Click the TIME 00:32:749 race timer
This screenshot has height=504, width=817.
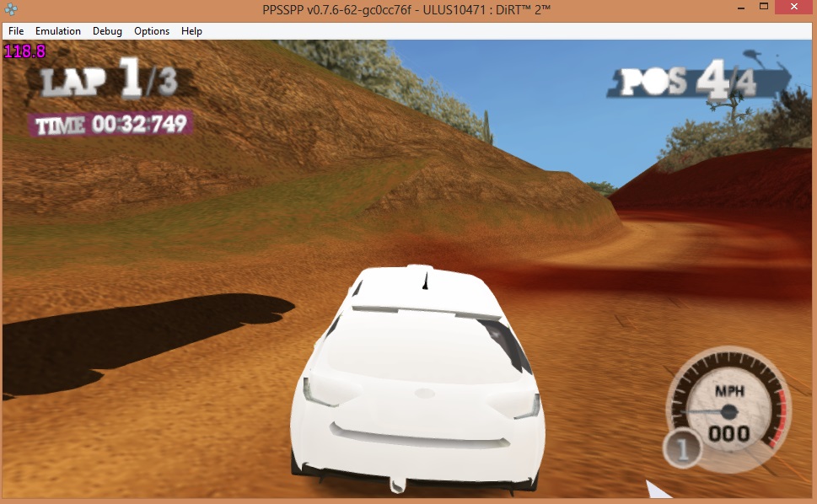pos(110,125)
